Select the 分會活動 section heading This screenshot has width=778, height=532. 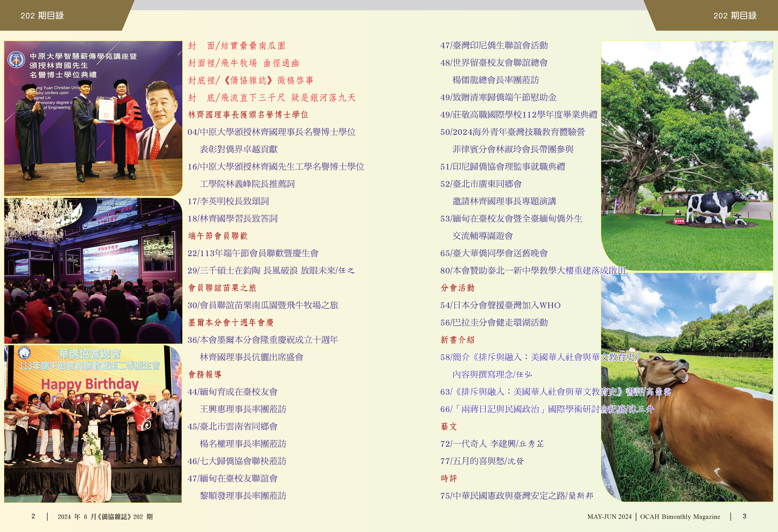click(x=457, y=288)
